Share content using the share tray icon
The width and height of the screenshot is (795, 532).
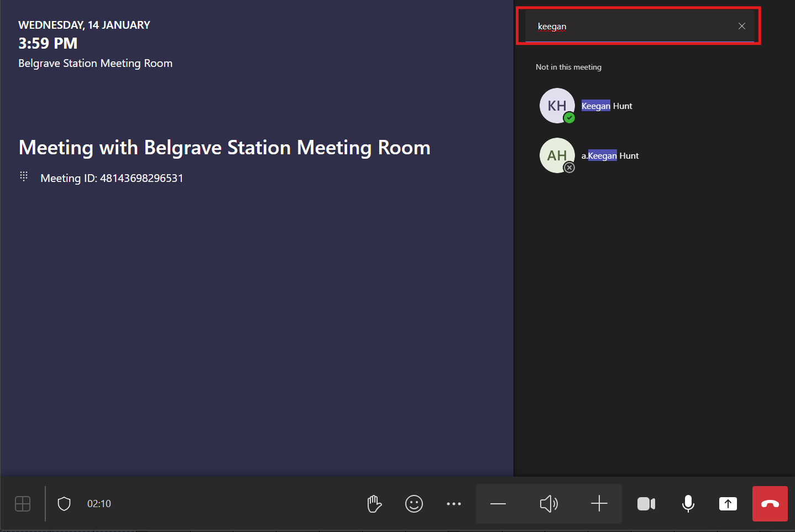coord(728,504)
